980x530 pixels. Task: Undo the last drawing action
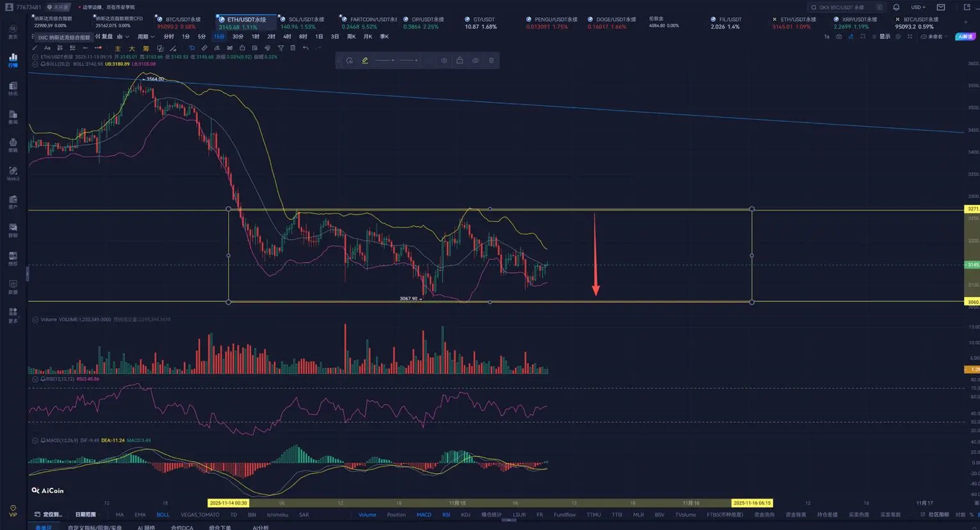[306, 48]
